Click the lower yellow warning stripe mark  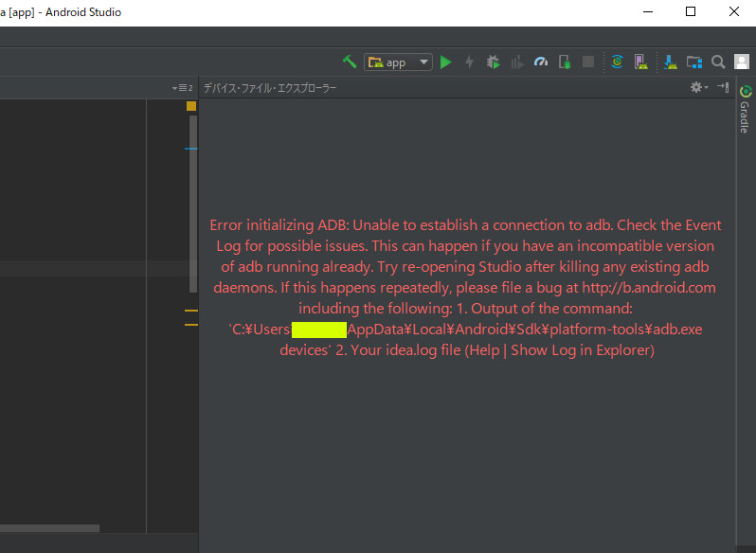191,325
